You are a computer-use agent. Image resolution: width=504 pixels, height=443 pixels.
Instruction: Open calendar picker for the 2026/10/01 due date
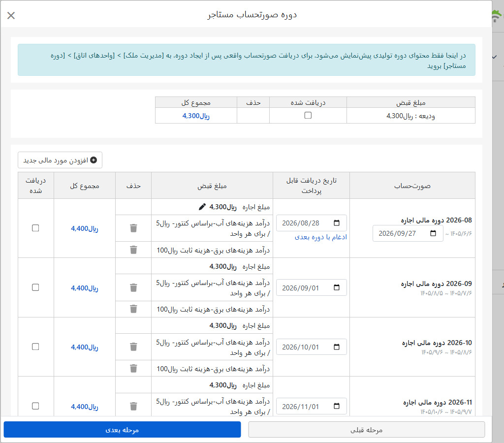pos(337,347)
